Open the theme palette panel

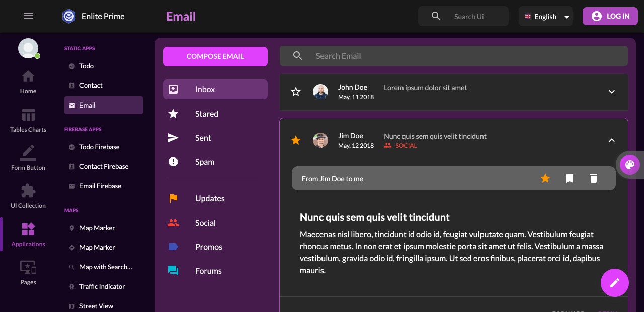tap(630, 165)
